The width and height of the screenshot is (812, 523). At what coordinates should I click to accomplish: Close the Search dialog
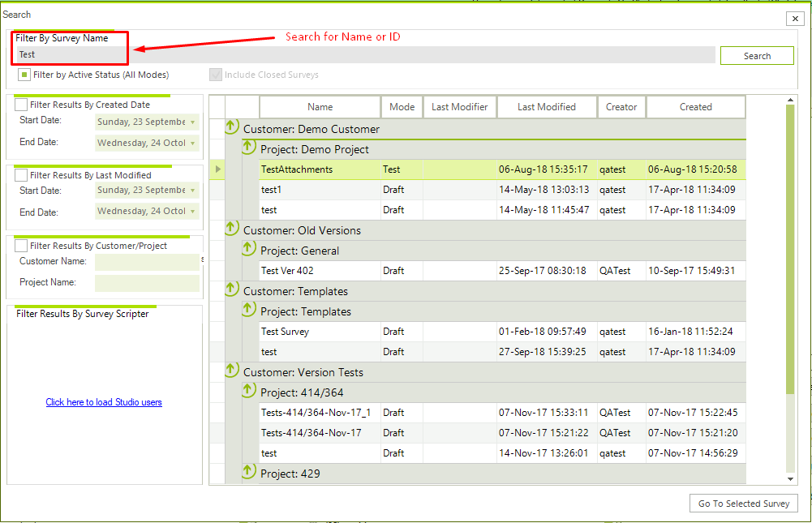click(x=795, y=19)
